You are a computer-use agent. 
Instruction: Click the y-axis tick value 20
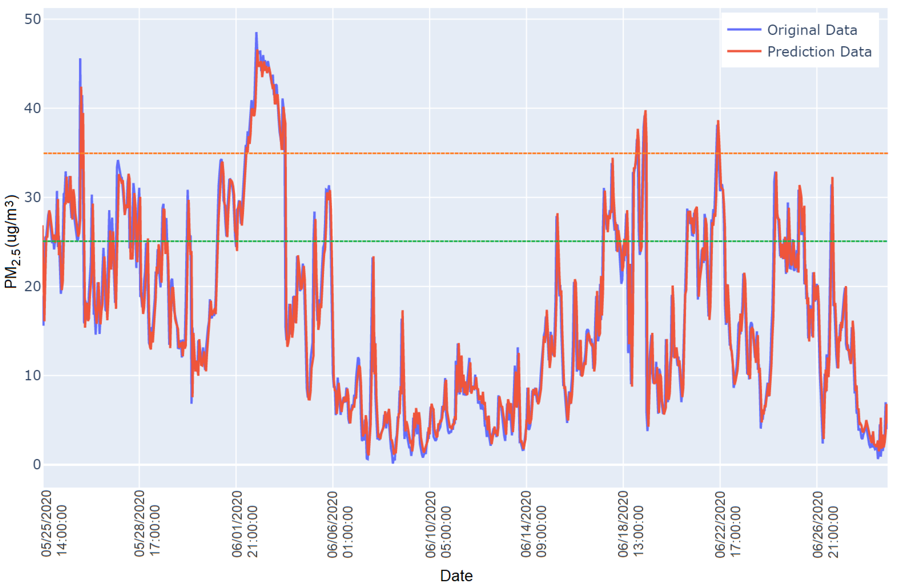tap(32, 287)
